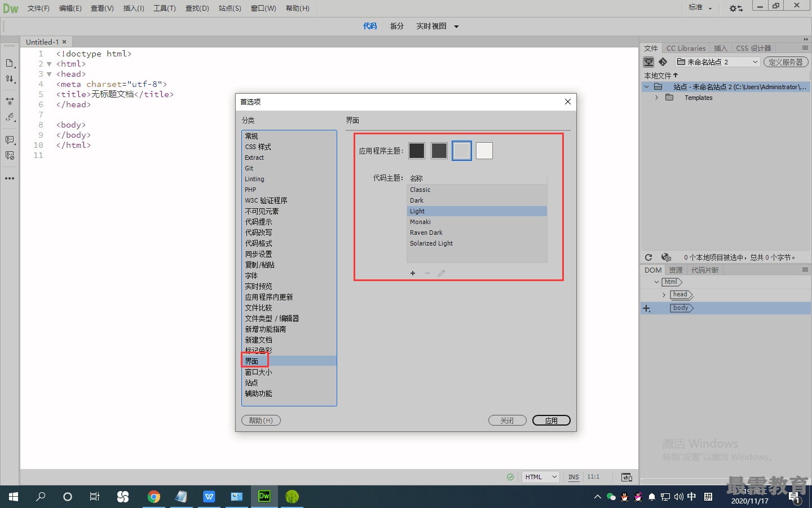The height and width of the screenshot is (508, 812).
Task: Add a code theme with plus icon
Action: click(413, 273)
